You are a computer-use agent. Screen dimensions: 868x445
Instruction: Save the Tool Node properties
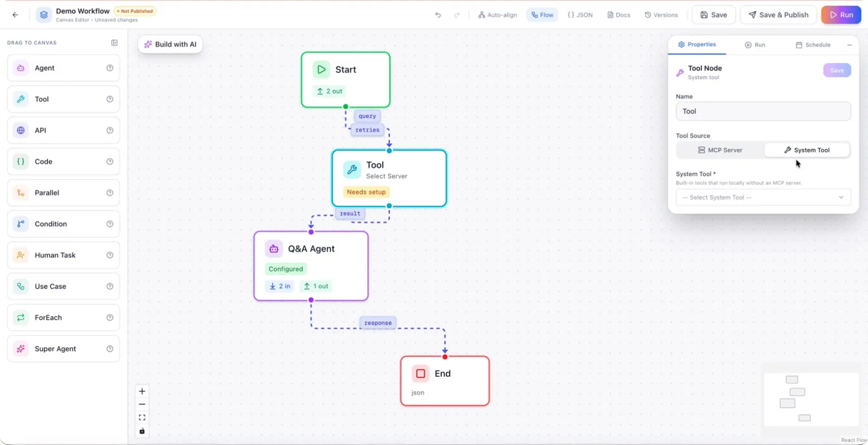pos(837,70)
